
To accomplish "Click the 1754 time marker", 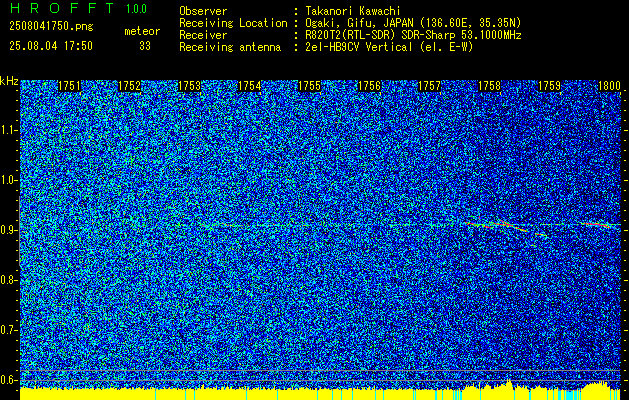I will coord(250,86).
